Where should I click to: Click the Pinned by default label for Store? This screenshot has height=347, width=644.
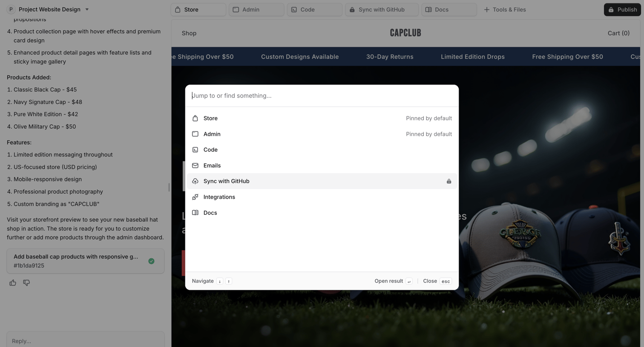pyautogui.click(x=429, y=118)
